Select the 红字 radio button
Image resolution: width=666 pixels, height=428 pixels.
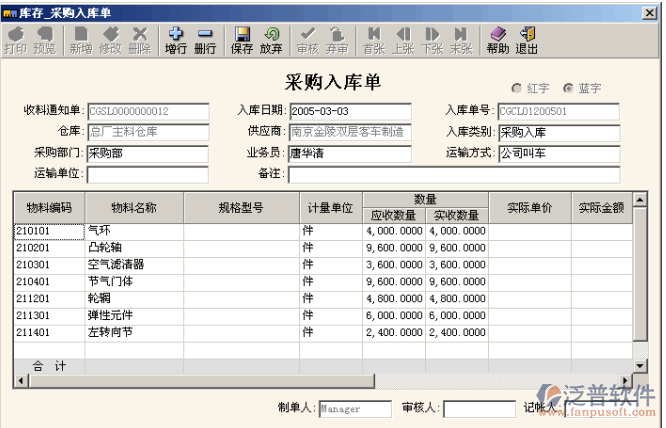[x=517, y=88]
